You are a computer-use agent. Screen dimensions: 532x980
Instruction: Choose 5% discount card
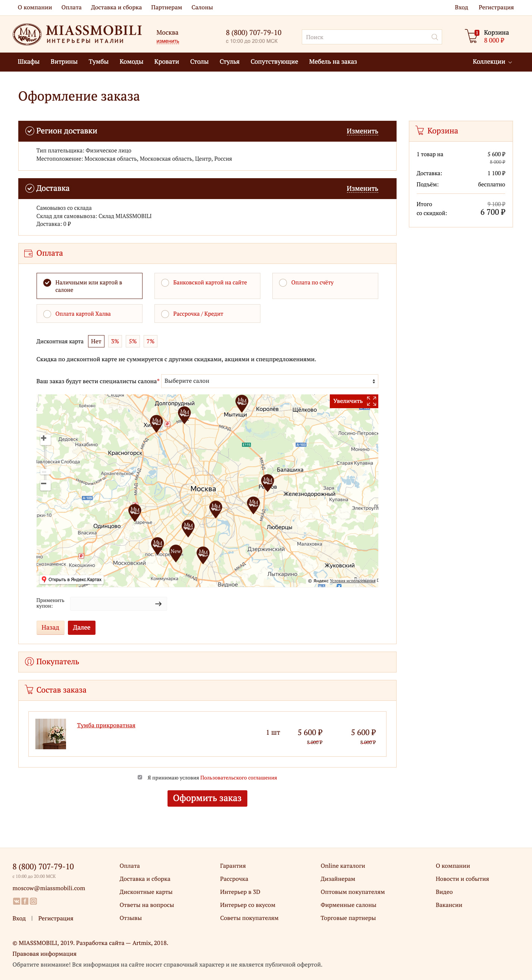click(x=132, y=341)
